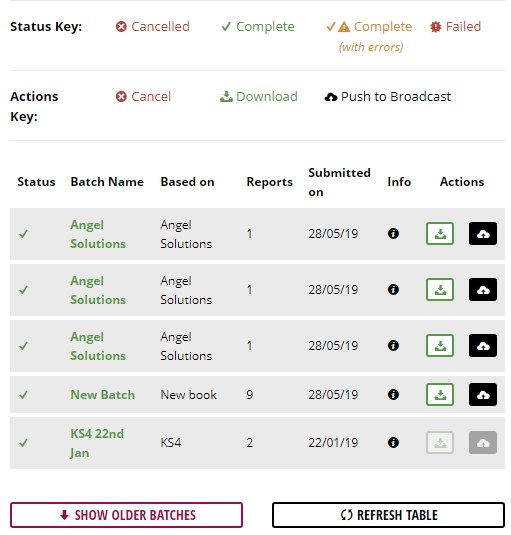Download the first Angel Solutions batch
This screenshot has width=511, height=535.
[x=440, y=234]
